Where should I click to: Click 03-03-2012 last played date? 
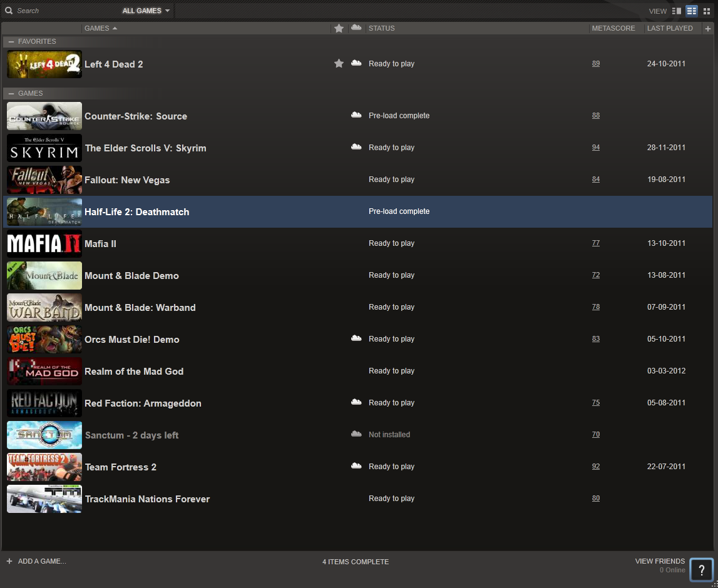pyautogui.click(x=666, y=371)
